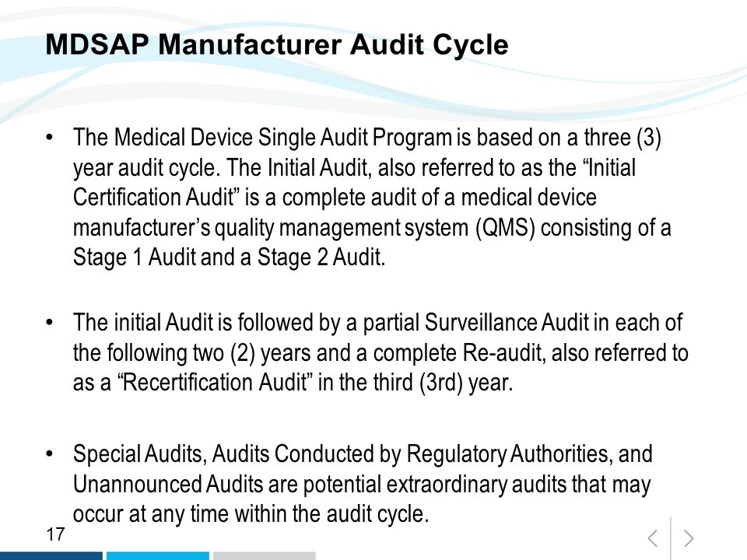This screenshot has width=747, height=560.
Task: Click the words "Surveillance Audit"
Action: click(507, 322)
